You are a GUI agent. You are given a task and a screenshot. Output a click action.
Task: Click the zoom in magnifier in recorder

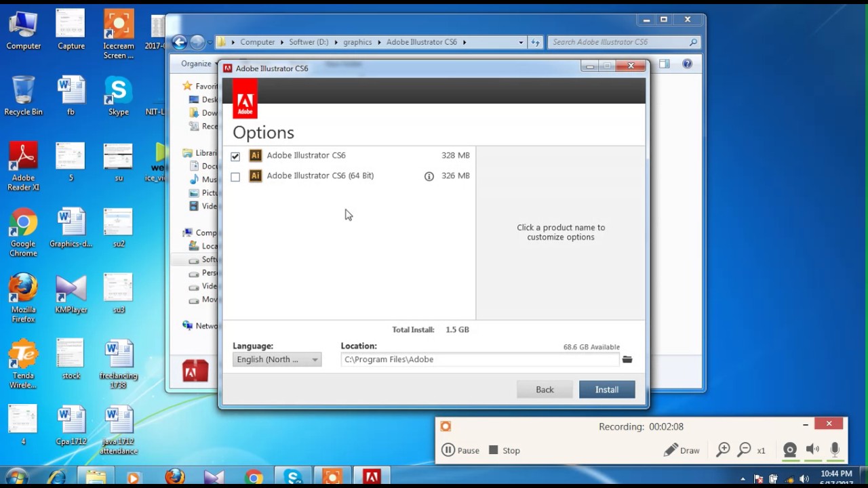click(723, 450)
